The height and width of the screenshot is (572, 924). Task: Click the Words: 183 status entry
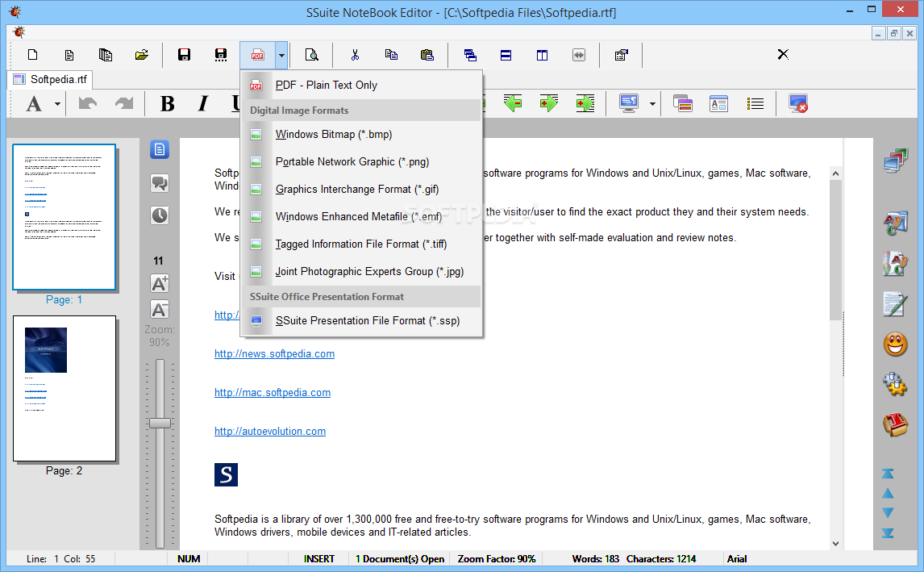click(x=596, y=559)
